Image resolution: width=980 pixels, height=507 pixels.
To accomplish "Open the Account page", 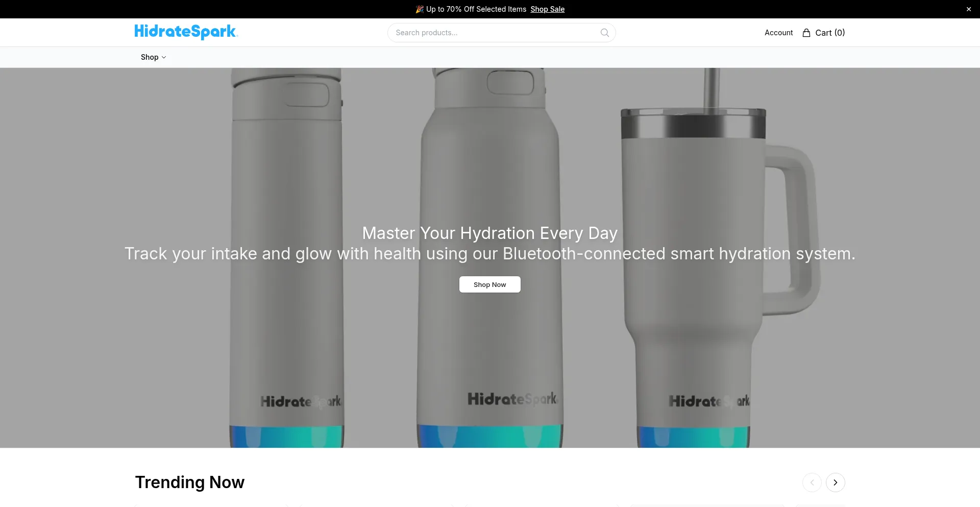I will 778,33.
